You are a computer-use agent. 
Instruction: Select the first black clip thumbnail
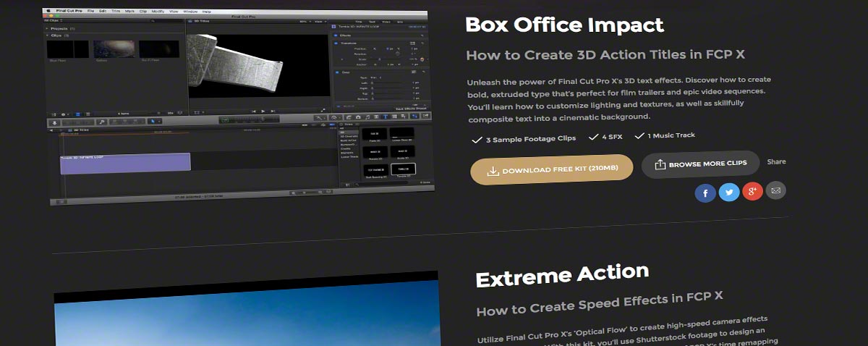68,49
